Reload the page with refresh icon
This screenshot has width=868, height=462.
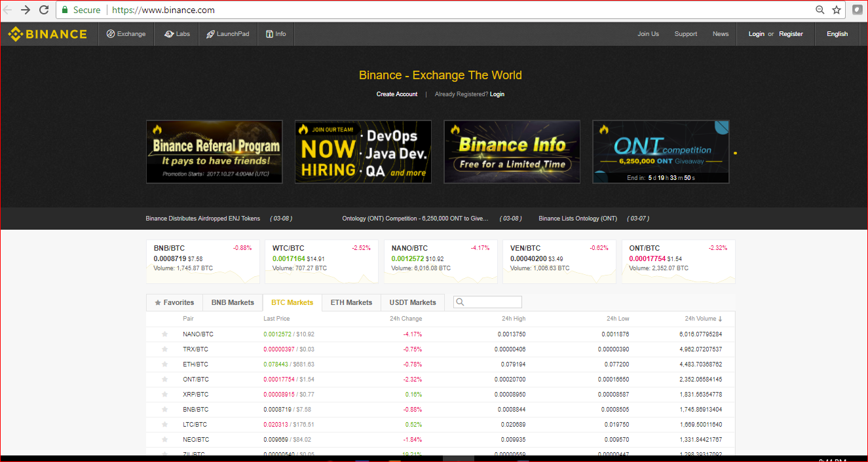tap(44, 10)
